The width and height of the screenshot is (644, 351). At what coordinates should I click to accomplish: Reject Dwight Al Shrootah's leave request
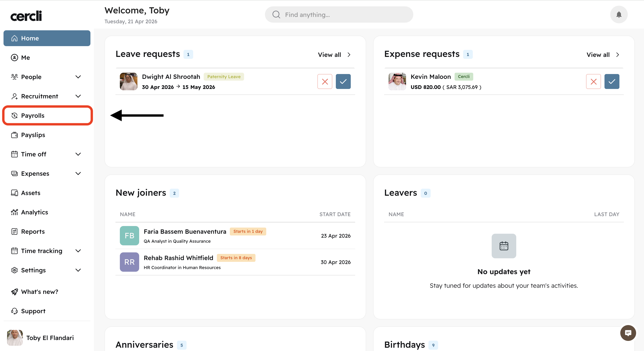(x=324, y=81)
